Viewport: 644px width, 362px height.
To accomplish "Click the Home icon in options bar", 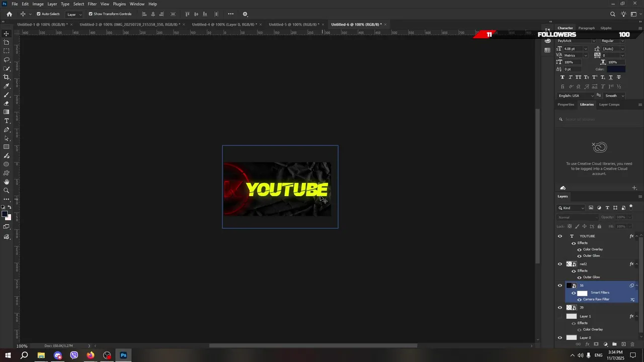I will 9,14.
